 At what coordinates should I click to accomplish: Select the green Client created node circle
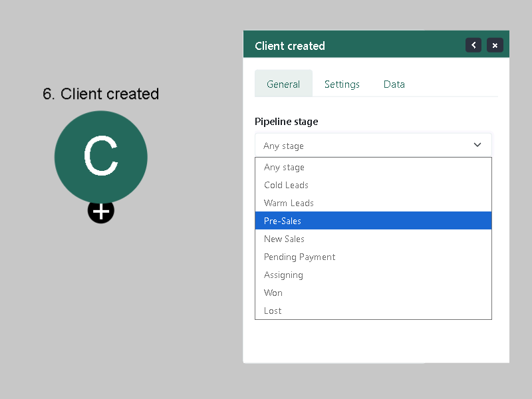click(101, 157)
